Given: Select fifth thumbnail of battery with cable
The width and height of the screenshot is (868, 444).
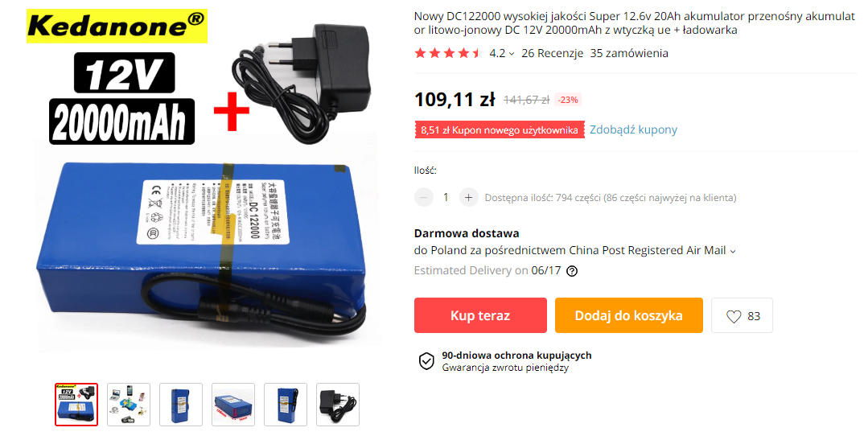Looking at the screenshot, I should [286, 405].
